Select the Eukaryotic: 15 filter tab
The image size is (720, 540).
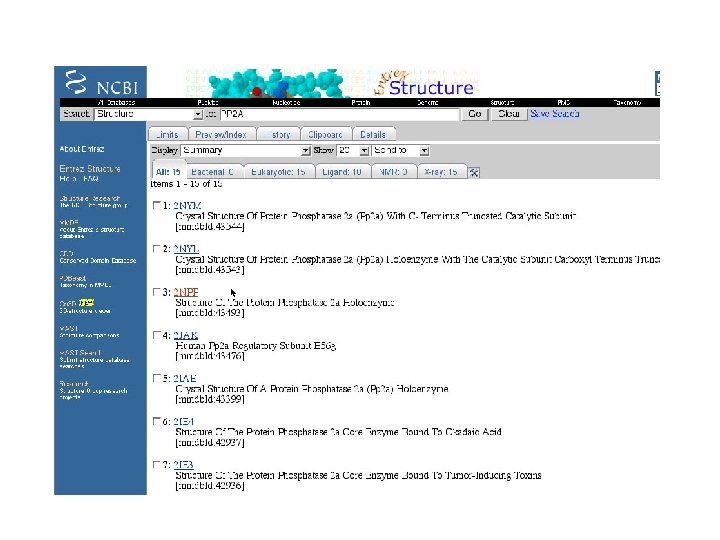coord(278,172)
